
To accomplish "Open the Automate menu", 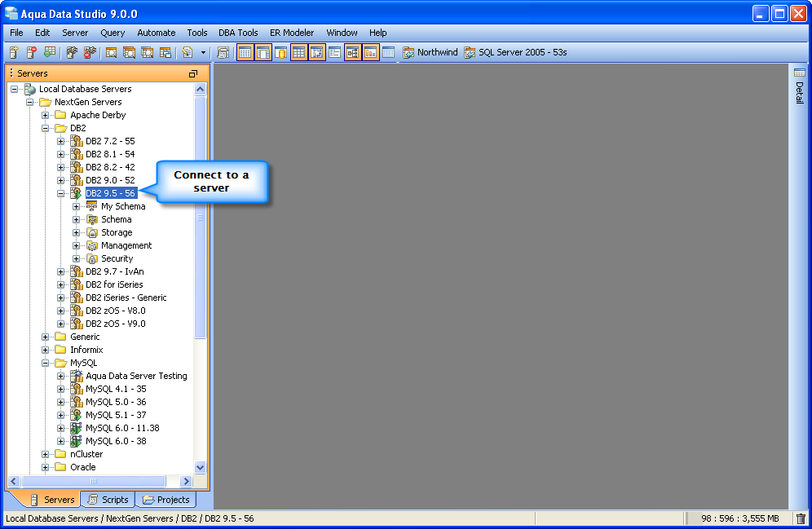I will pyautogui.click(x=157, y=33).
